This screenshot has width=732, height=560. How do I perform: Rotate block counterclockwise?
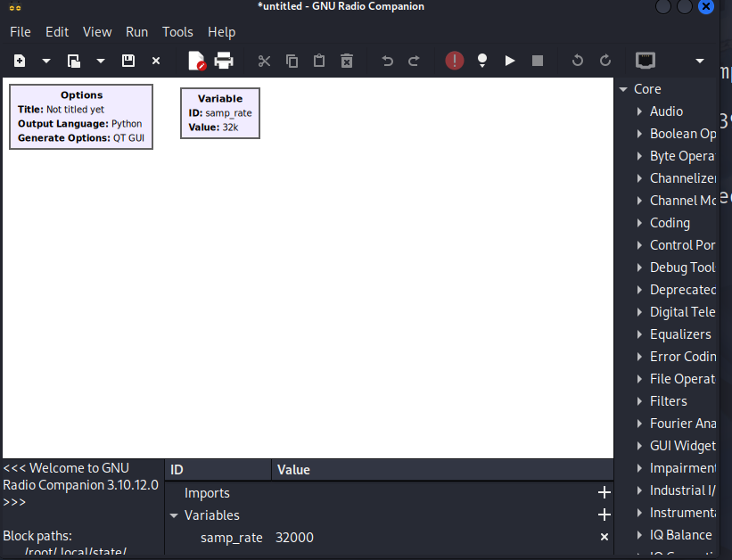[x=578, y=61]
